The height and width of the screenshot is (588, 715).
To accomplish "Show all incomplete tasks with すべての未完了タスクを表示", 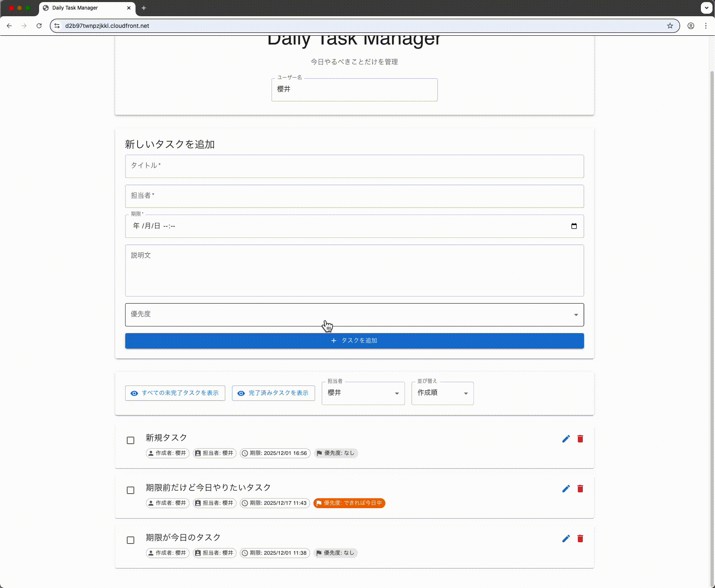I will pos(175,393).
